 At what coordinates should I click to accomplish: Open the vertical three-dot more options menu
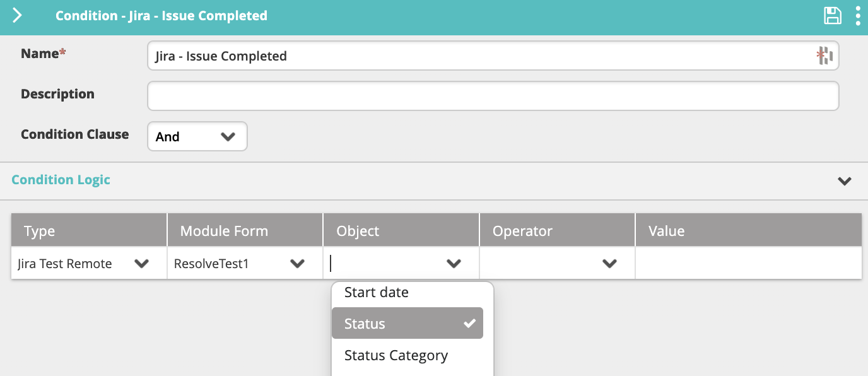pyautogui.click(x=858, y=16)
